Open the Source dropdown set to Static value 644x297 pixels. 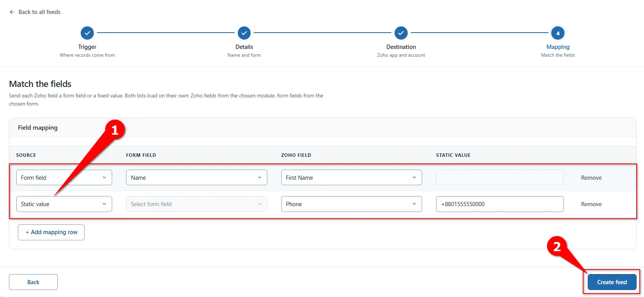64,204
